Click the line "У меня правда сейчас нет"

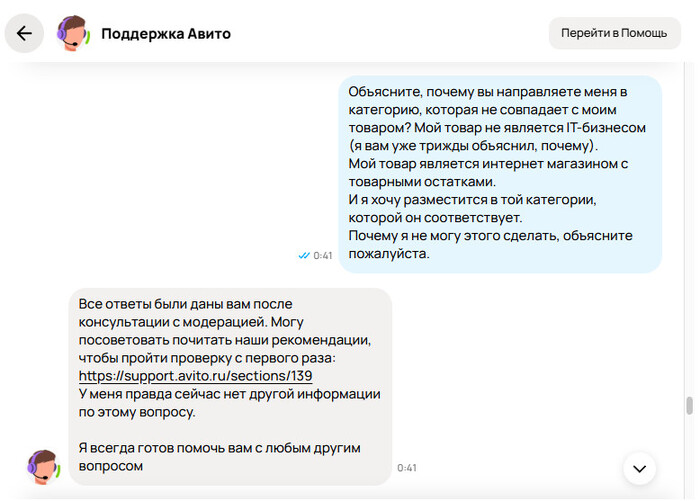[229, 394]
